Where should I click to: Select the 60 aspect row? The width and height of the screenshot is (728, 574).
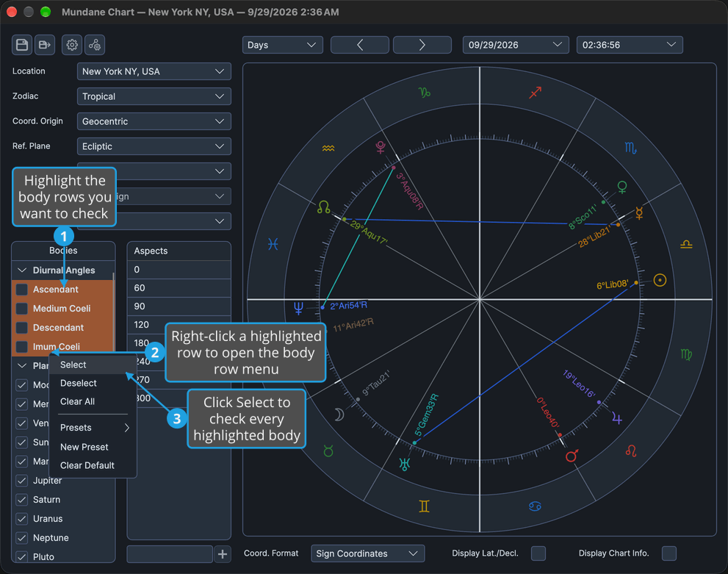(179, 288)
